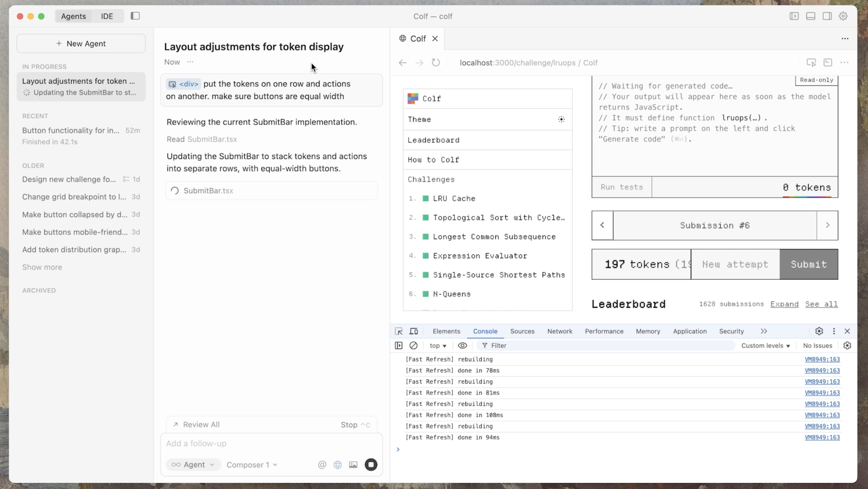
Task: Open the Custom levels dropdown
Action: pyautogui.click(x=765, y=345)
